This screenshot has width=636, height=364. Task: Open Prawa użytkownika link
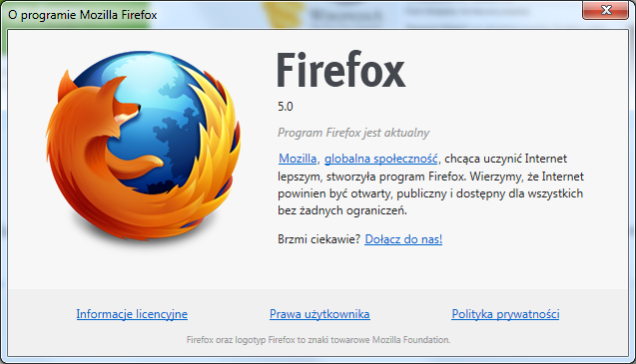coord(319,314)
